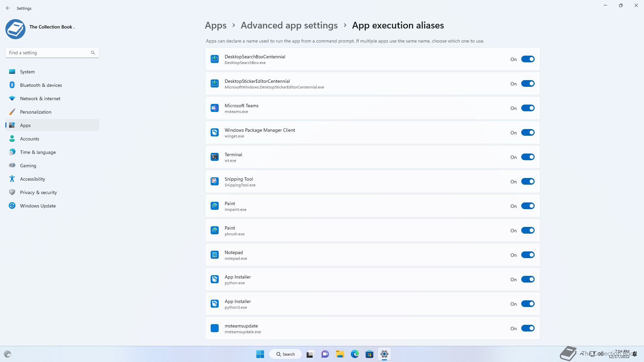Launch Microsoft Edge from the taskbar
644x362 pixels.
[x=355, y=354]
